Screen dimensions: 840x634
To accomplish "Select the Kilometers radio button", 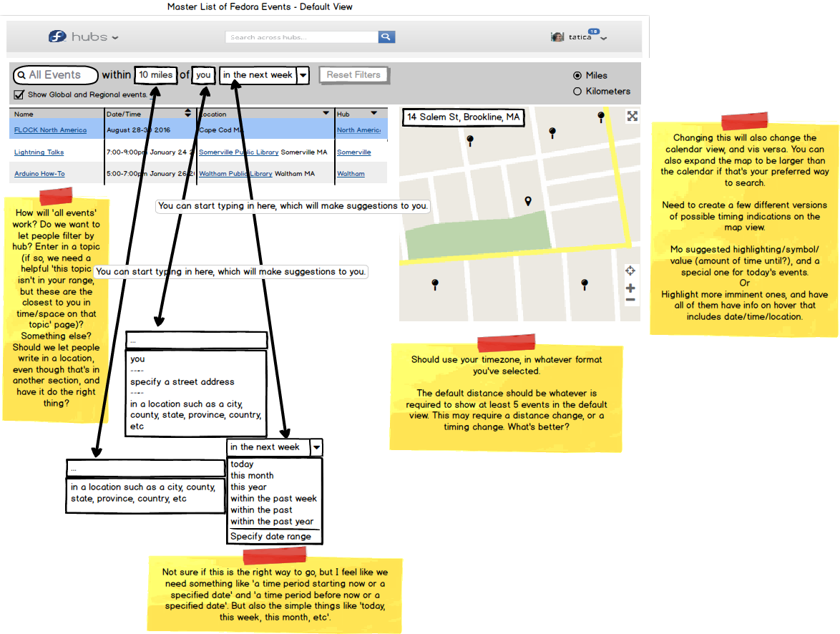I will (x=577, y=91).
